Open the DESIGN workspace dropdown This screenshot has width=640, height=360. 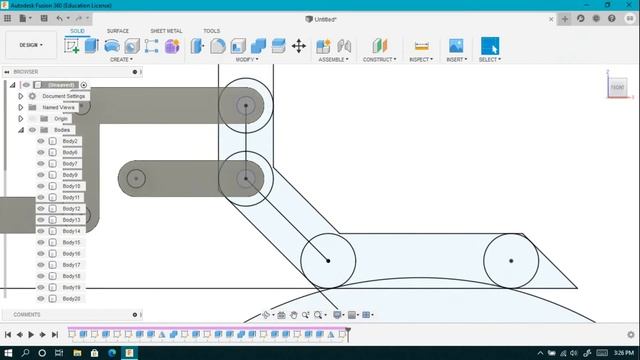pyautogui.click(x=31, y=45)
